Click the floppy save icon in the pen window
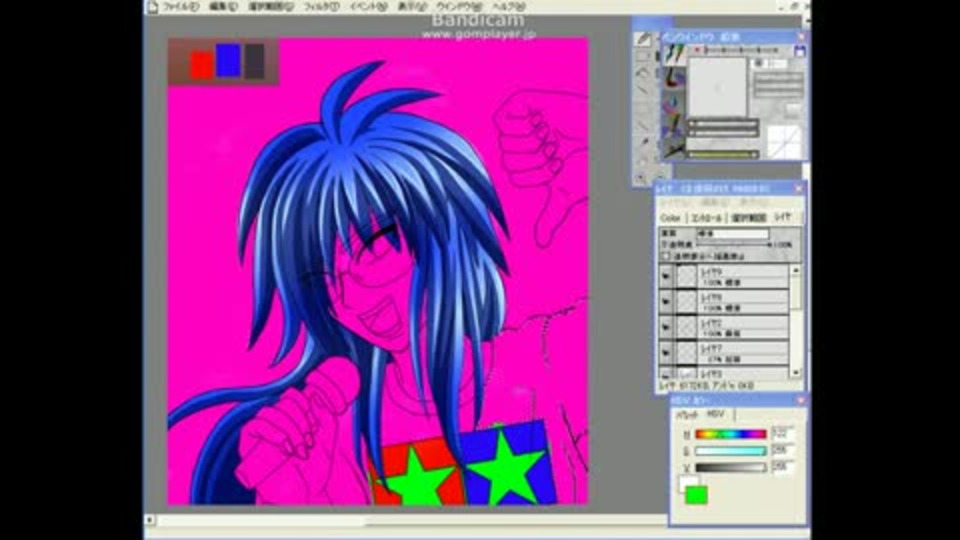This screenshot has height=540, width=960. click(799, 52)
